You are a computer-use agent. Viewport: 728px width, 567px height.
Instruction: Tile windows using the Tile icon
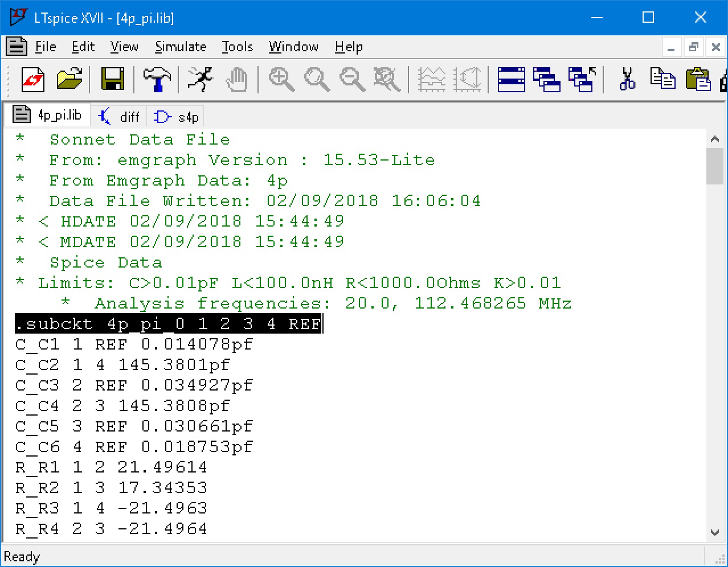(511, 79)
